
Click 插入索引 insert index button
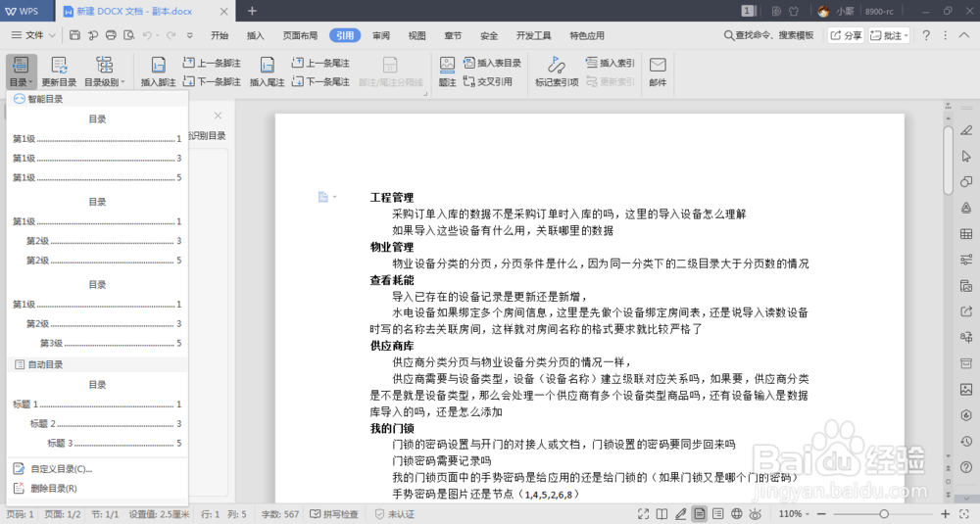pos(610,63)
